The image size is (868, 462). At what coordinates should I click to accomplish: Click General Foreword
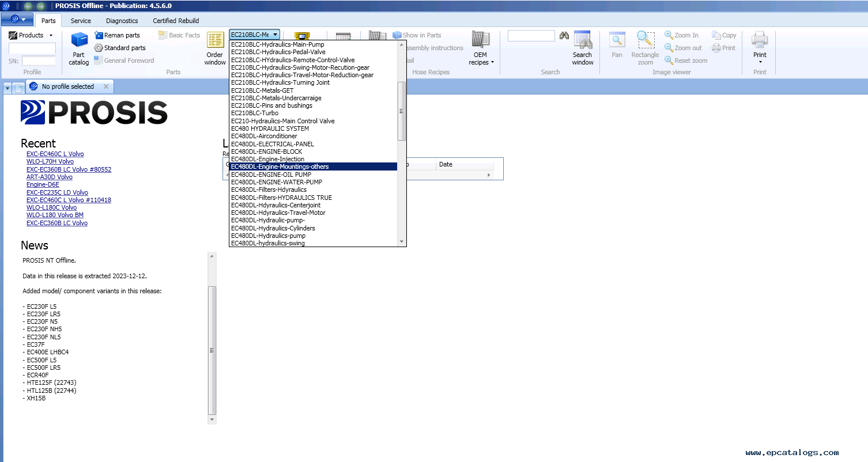pyautogui.click(x=124, y=60)
